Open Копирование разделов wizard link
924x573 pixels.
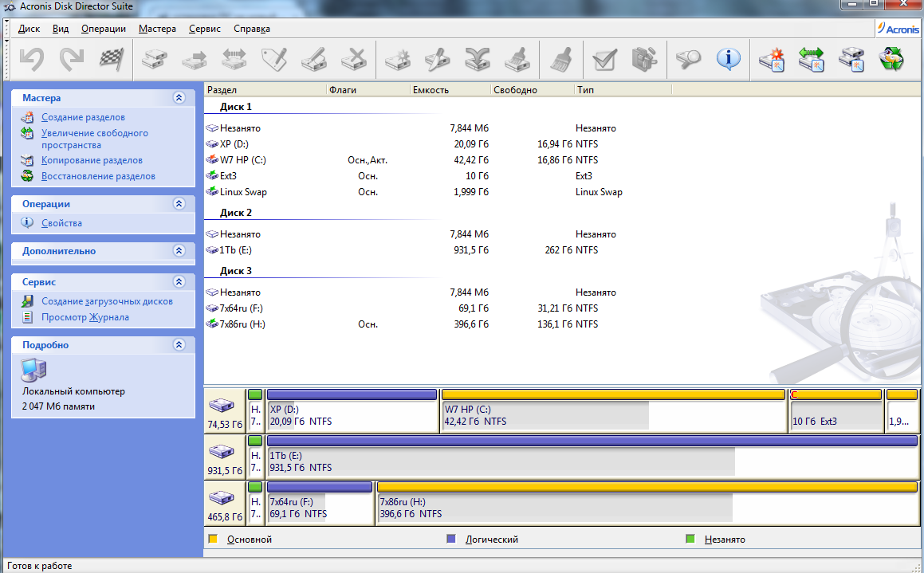click(92, 160)
